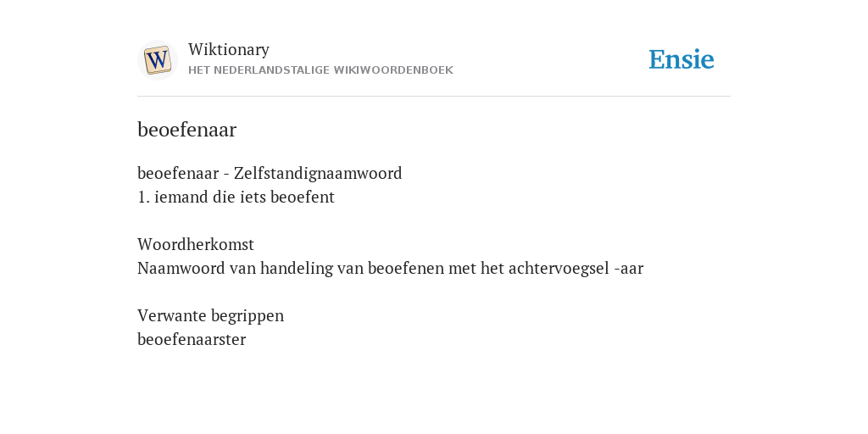Click the word 'WIKIWOORDENBOEK' in subtitle
This screenshot has width=868, height=434.
click(x=401, y=70)
